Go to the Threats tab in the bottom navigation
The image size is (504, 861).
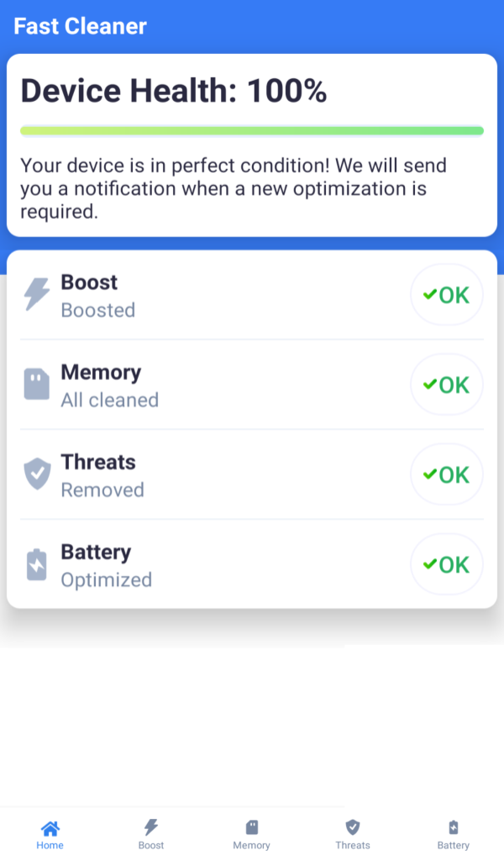(x=353, y=828)
